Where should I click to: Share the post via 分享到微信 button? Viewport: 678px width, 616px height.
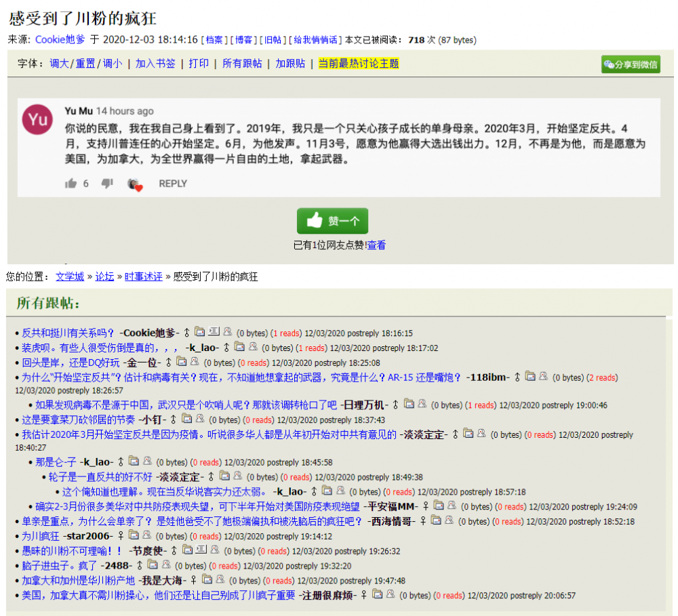pos(631,64)
